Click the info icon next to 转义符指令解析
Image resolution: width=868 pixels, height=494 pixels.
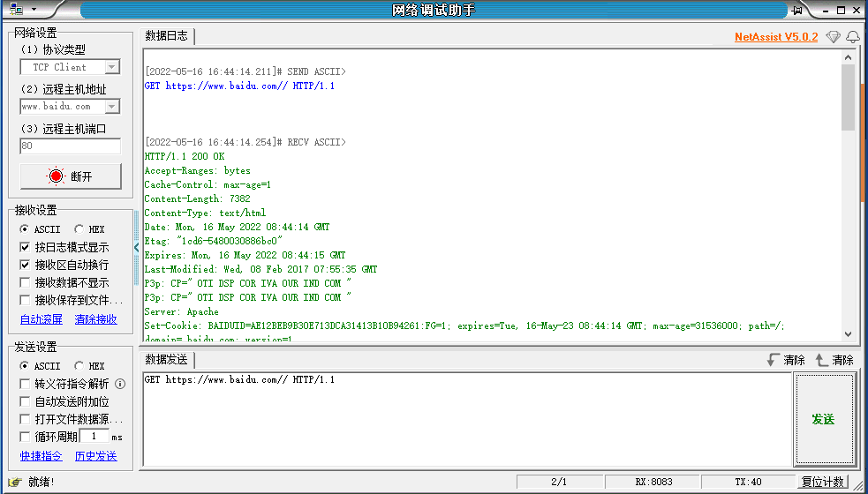click(120, 384)
